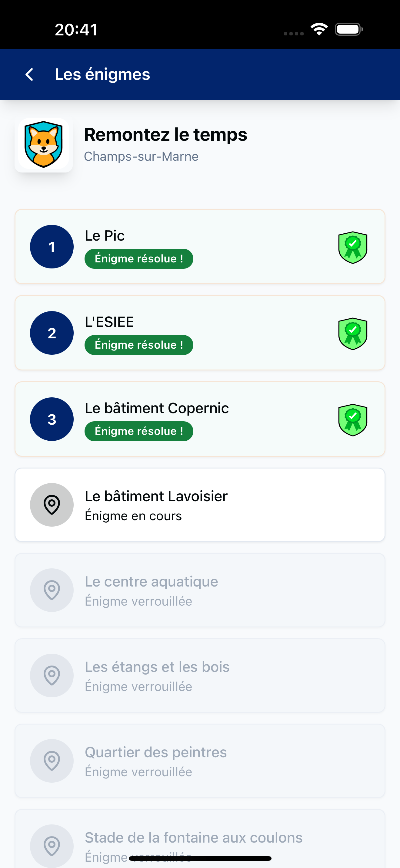Tap location pin for Le centre aquatique
The width and height of the screenshot is (400, 868).
pos(52,590)
